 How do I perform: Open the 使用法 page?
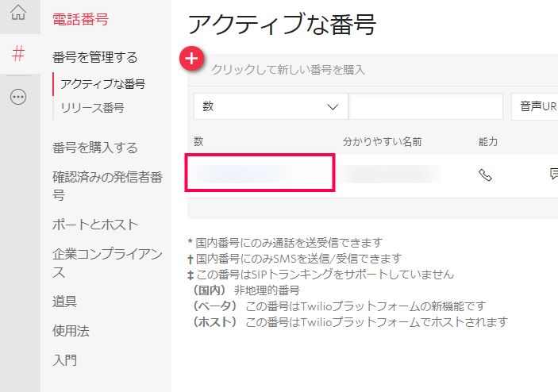(x=71, y=331)
